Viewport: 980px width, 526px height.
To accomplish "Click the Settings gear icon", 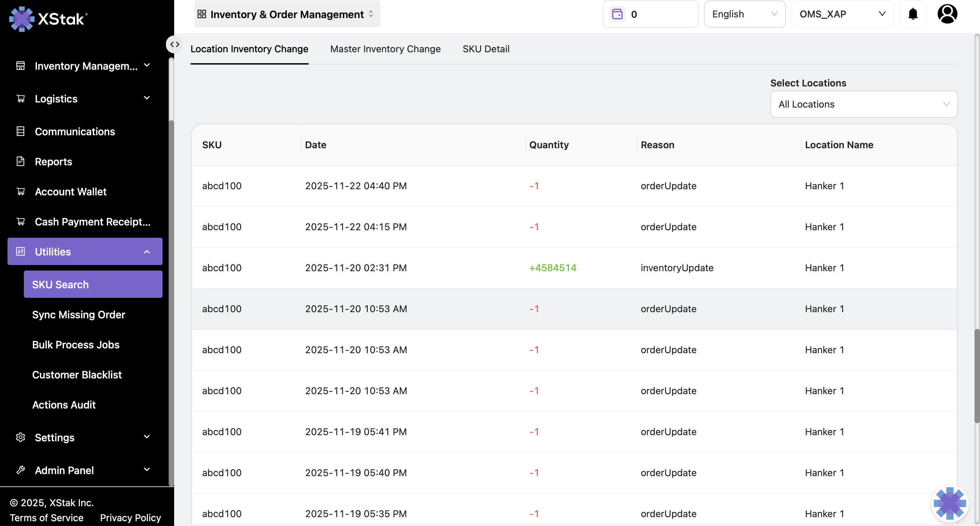I will click(20, 437).
